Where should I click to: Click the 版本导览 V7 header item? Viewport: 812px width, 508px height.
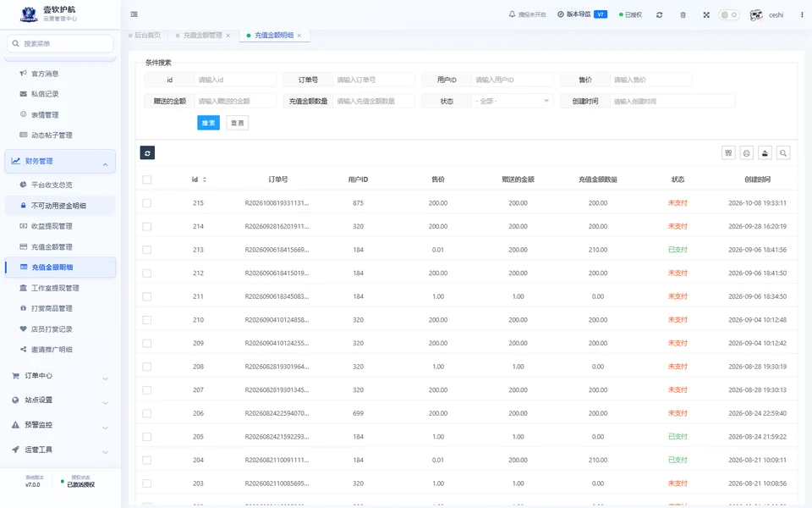[582, 14]
